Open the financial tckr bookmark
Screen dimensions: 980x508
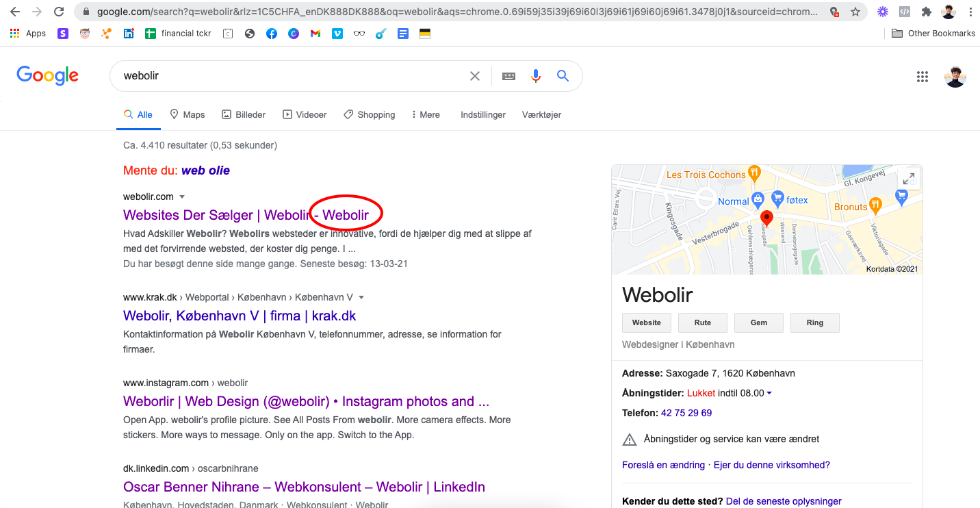tap(179, 33)
